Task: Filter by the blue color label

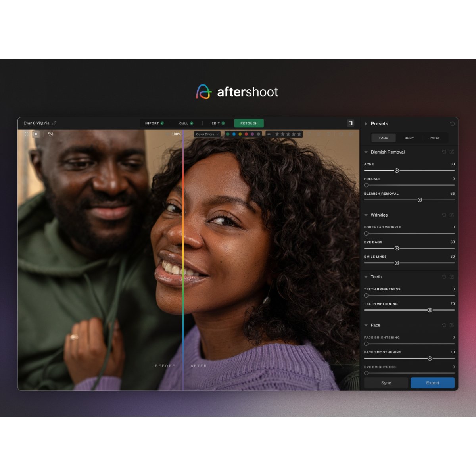Action: 234,134
